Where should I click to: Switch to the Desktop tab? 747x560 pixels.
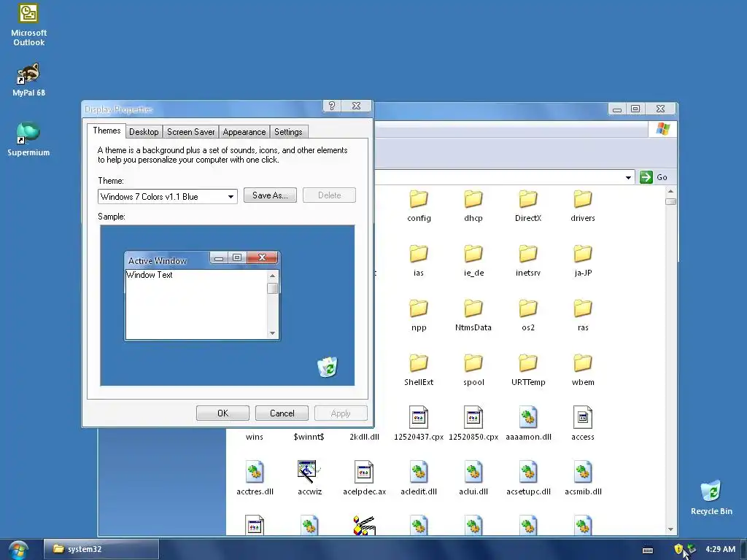point(144,132)
